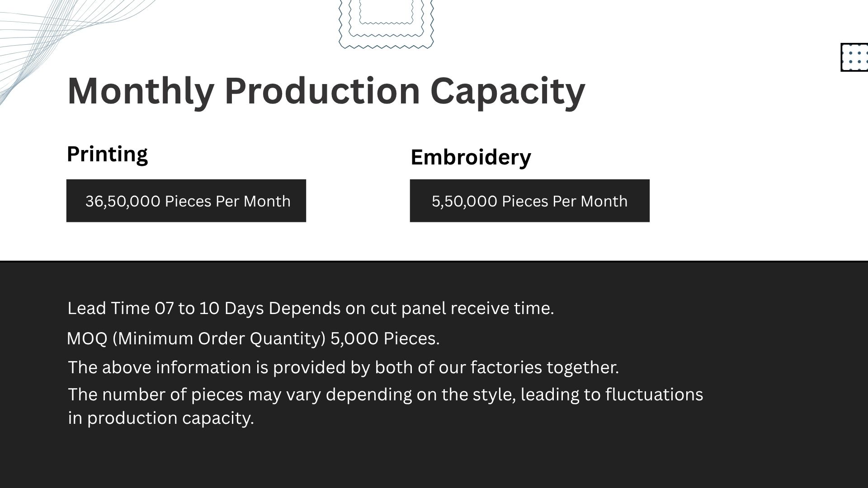Select the 36,50,000 Pieces Per Month box
The height and width of the screenshot is (488, 868).
coord(186,201)
